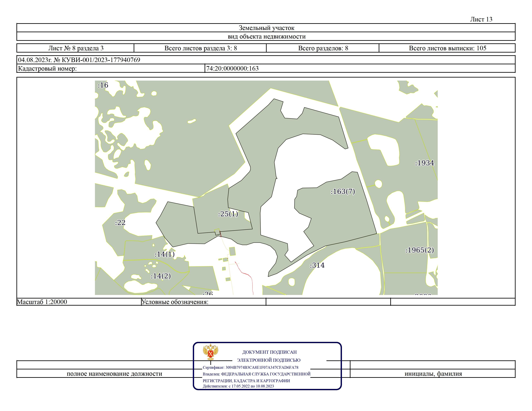Click parcel label ':14(1)' on the map

164,254
